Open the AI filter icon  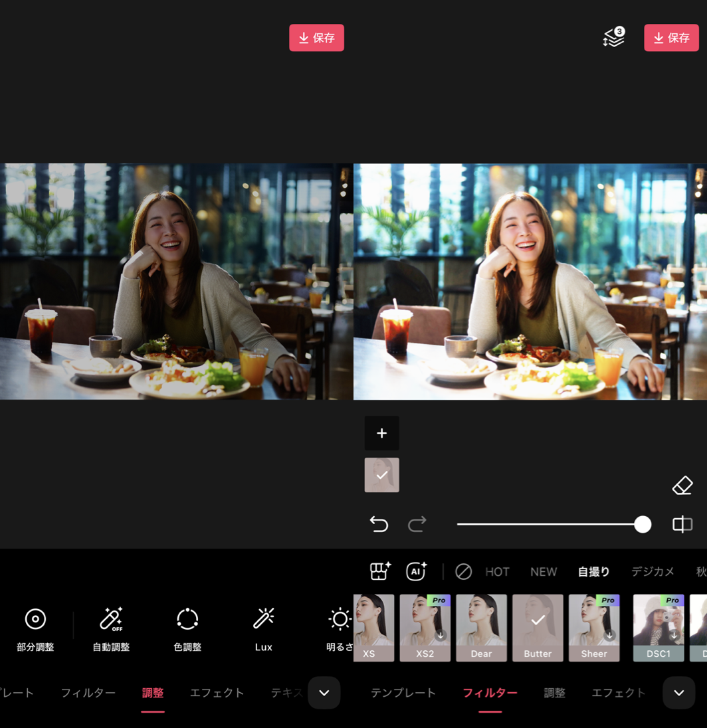click(417, 571)
